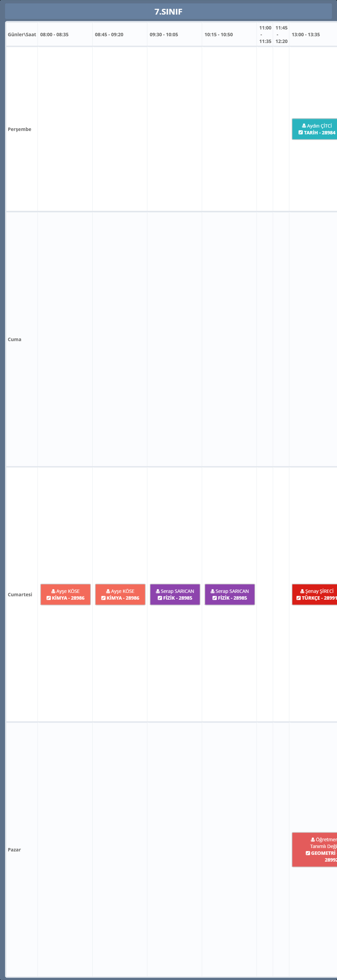The height and width of the screenshot is (980, 337).
Task: Select the Cumartesi day row label
Action: 20,595
